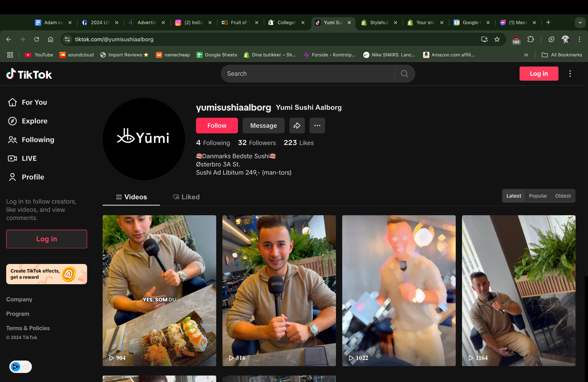Open the three-dot menu beside Message
Screen dimensions: 588x382
tap(317, 126)
